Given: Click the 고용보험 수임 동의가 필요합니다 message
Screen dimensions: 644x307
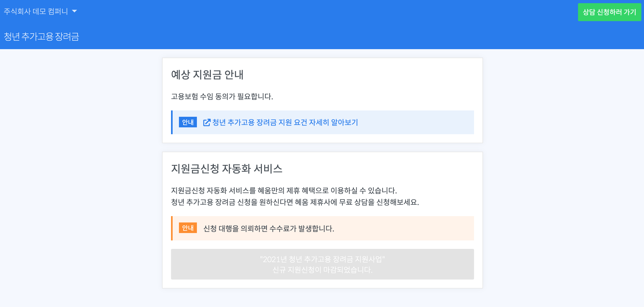Looking at the screenshot, I should 222,97.
